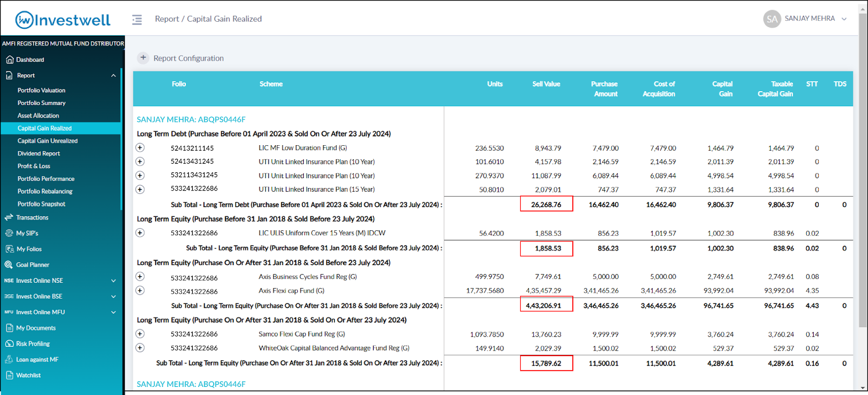This screenshot has height=395, width=868.
Task: Open Dividend Report
Action: click(x=39, y=153)
